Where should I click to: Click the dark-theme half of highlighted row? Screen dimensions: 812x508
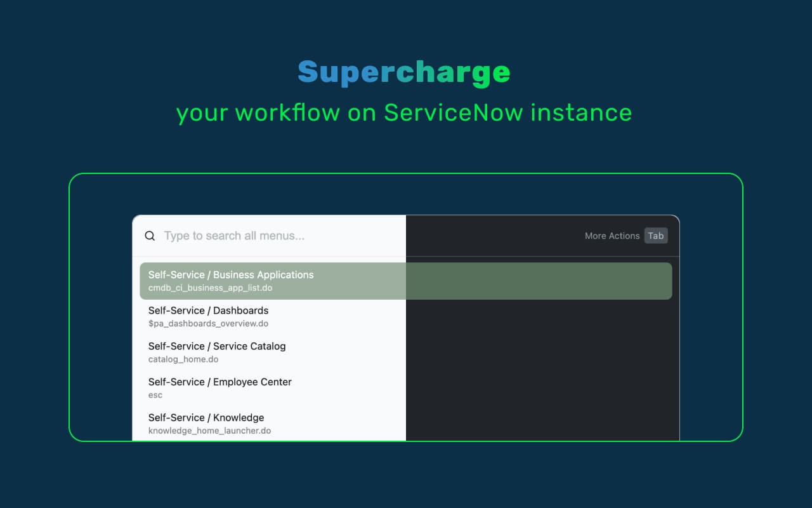[539, 281]
